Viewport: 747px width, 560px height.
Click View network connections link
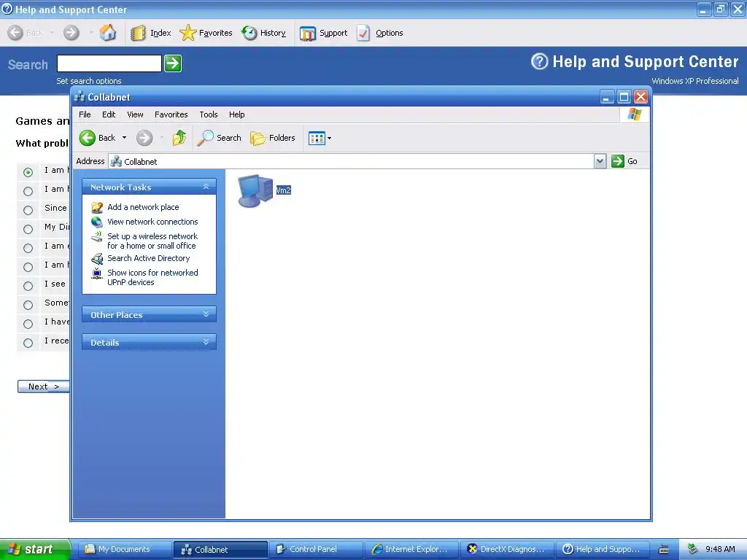coord(152,222)
